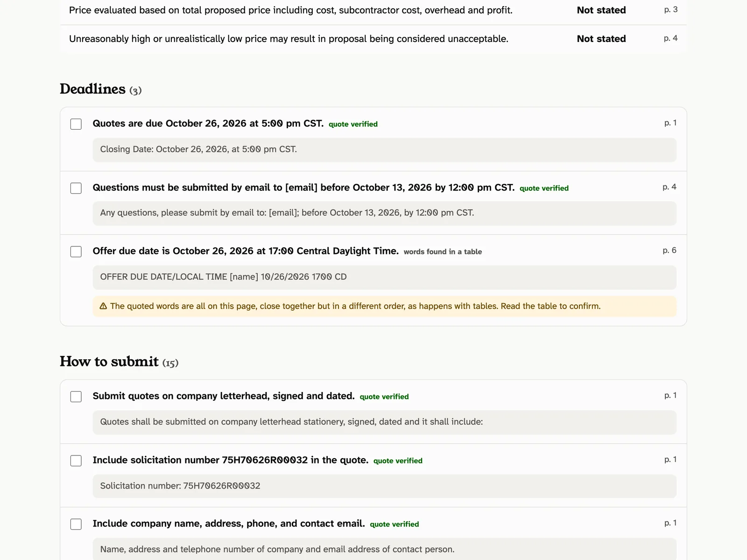Click 'Not stated' in price evaluated row
The width and height of the screenshot is (747, 560).
coord(601,10)
